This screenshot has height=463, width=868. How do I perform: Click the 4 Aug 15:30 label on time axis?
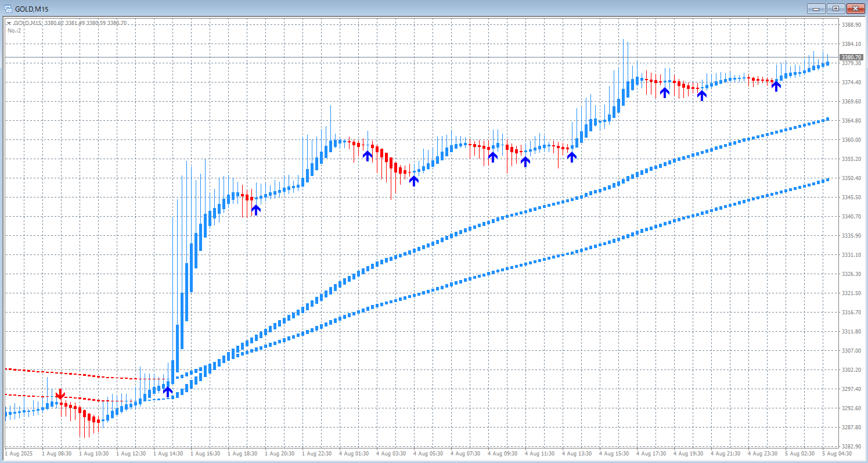coord(615,453)
